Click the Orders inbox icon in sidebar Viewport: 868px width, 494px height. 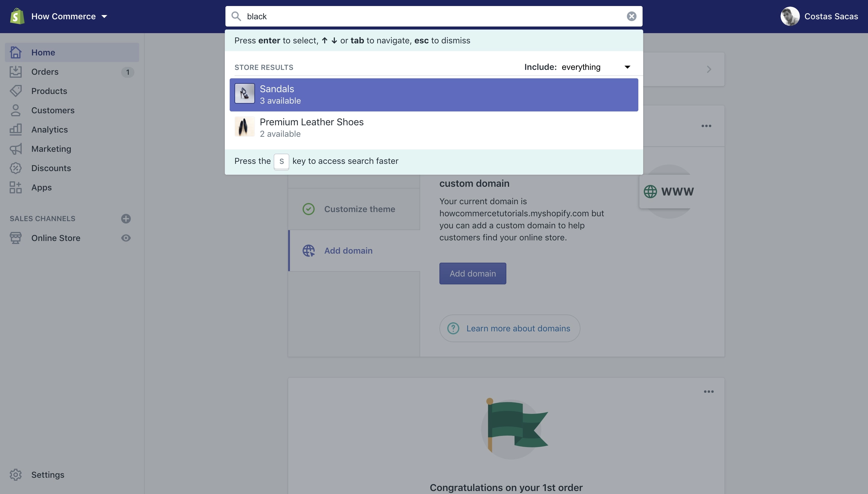[x=16, y=72]
